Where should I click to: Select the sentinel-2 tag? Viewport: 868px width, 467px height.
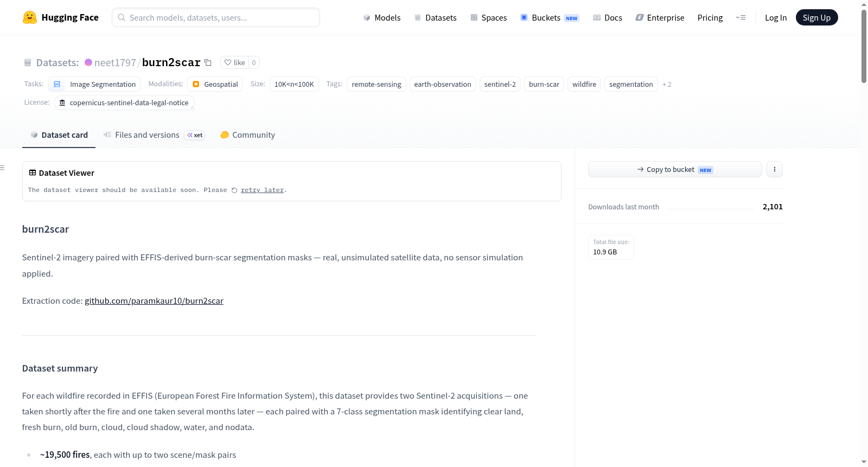(x=500, y=84)
